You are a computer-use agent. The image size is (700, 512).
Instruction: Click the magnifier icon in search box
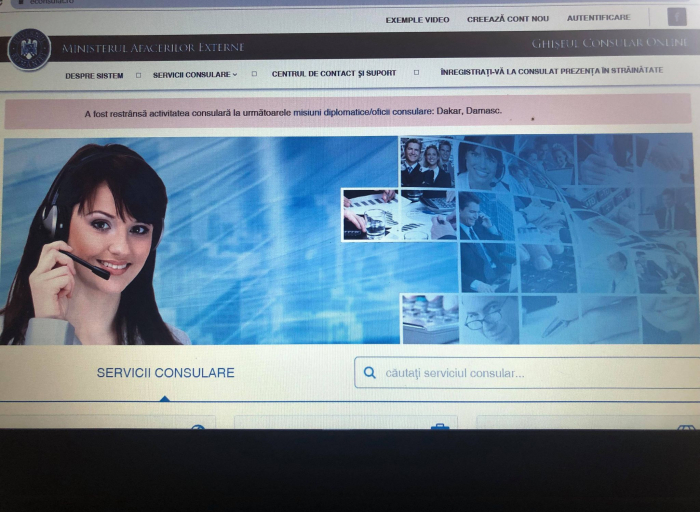(370, 372)
